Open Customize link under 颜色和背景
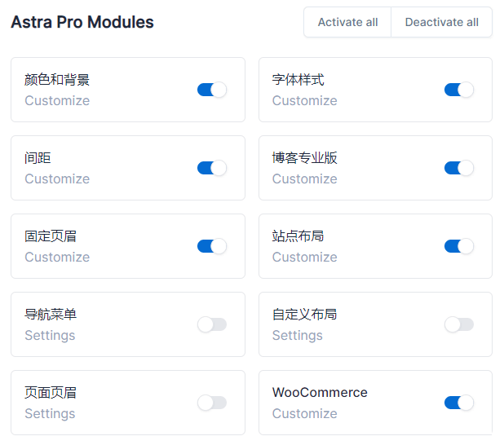Screen dimensions: 504x445 tap(57, 101)
